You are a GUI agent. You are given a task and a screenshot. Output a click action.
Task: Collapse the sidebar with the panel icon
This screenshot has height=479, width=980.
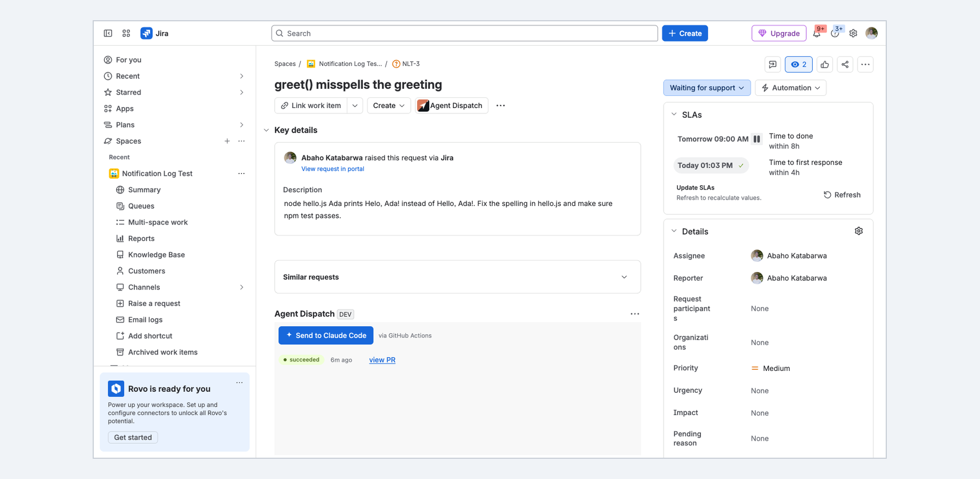[x=108, y=33]
